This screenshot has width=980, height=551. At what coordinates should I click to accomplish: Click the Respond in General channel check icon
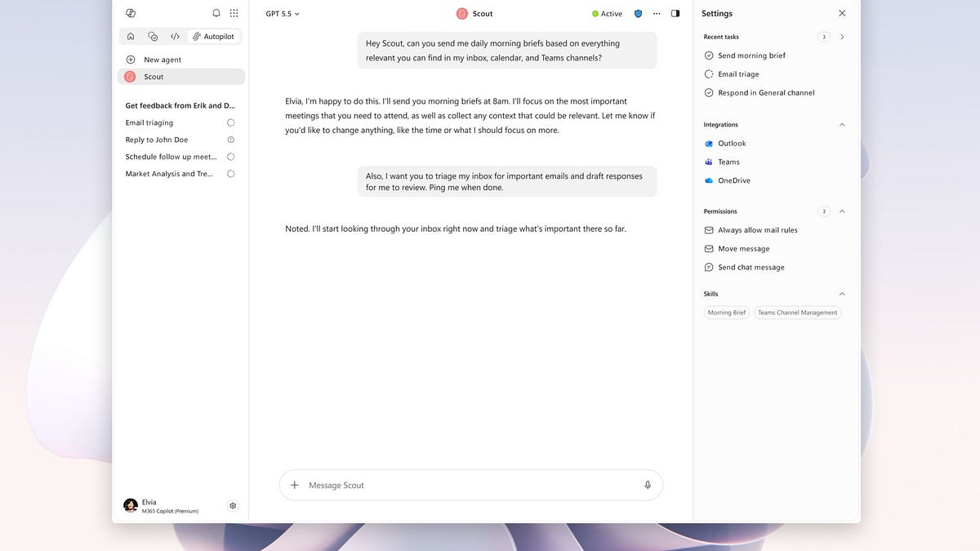(x=709, y=93)
